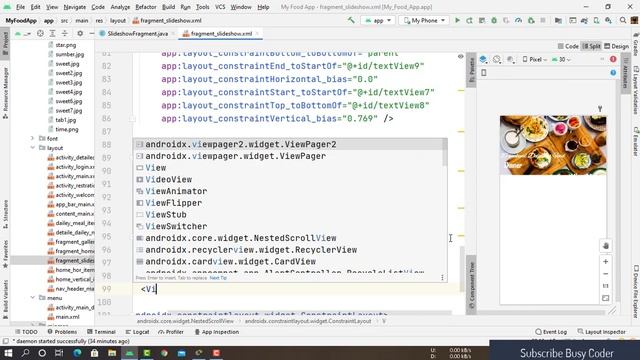This screenshot has width=640, height=360.
Task: Collapse the layout folder in project tree
Action: click(x=33, y=148)
